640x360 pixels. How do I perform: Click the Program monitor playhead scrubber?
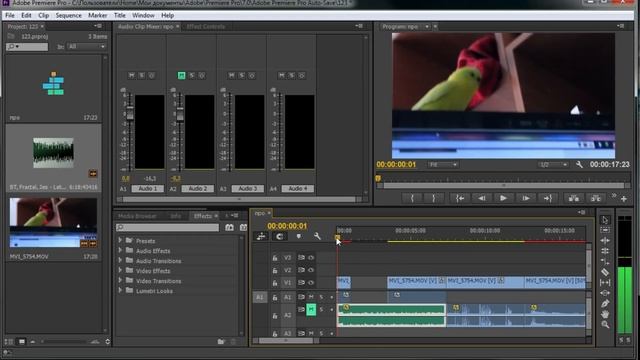378,178
